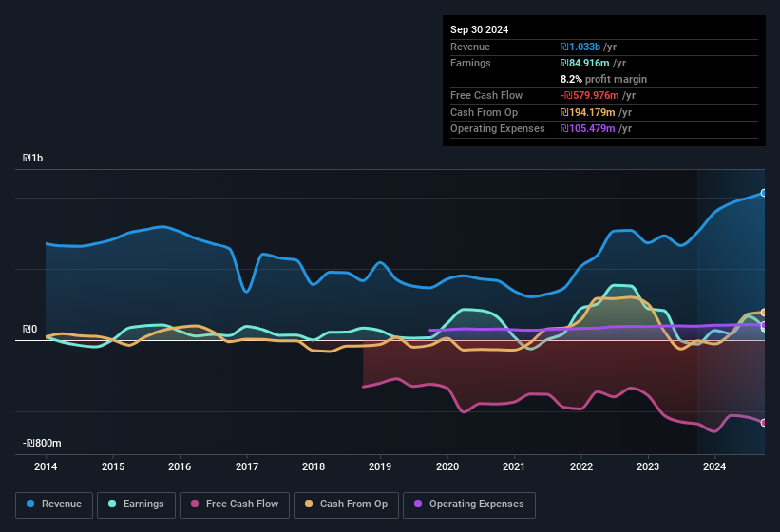
Task: Toggle the Operating Expenses legend button
Action: (x=468, y=504)
